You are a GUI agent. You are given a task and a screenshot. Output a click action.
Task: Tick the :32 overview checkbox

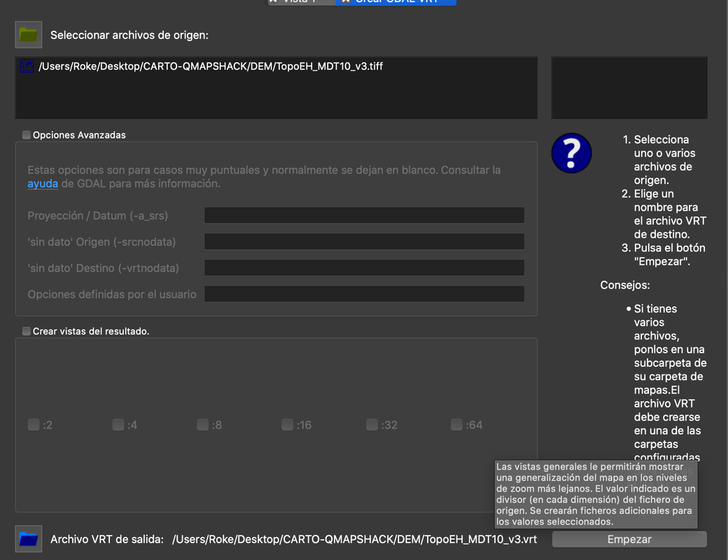(x=372, y=425)
